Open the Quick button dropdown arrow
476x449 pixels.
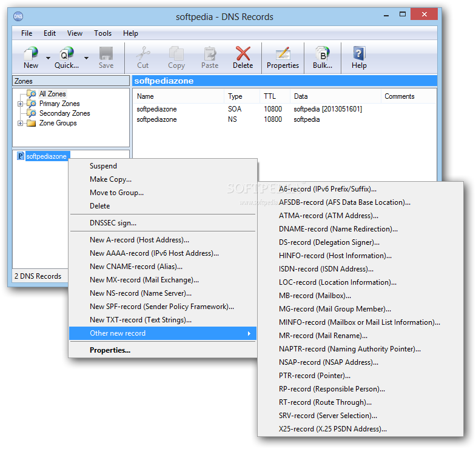click(86, 58)
